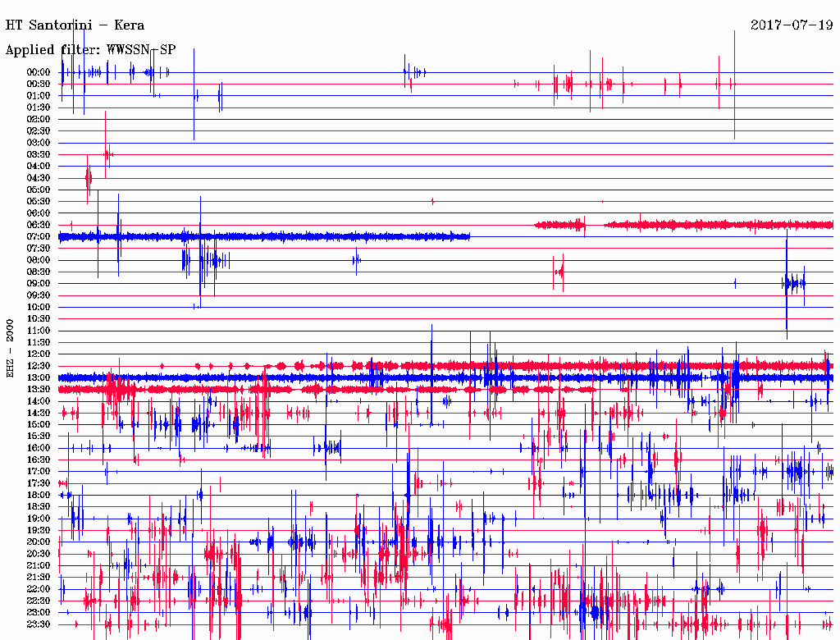Select the 23:00 time label
840x640 pixels.
(x=39, y=612)
